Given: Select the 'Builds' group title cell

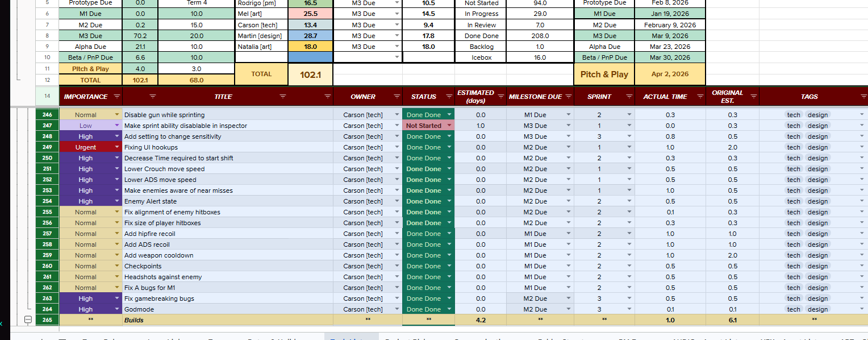Looking at the screenshot, I should point(228,320).
